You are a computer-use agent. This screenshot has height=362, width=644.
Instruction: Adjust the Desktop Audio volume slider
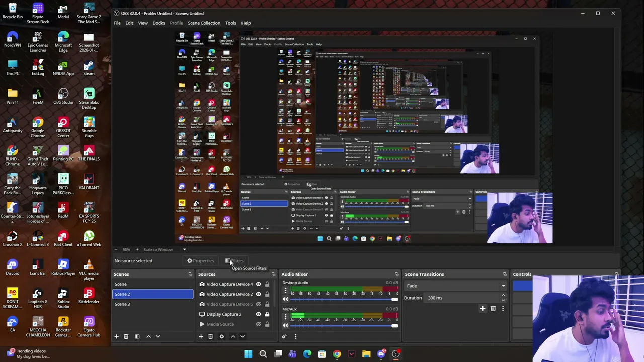[344, 299]
